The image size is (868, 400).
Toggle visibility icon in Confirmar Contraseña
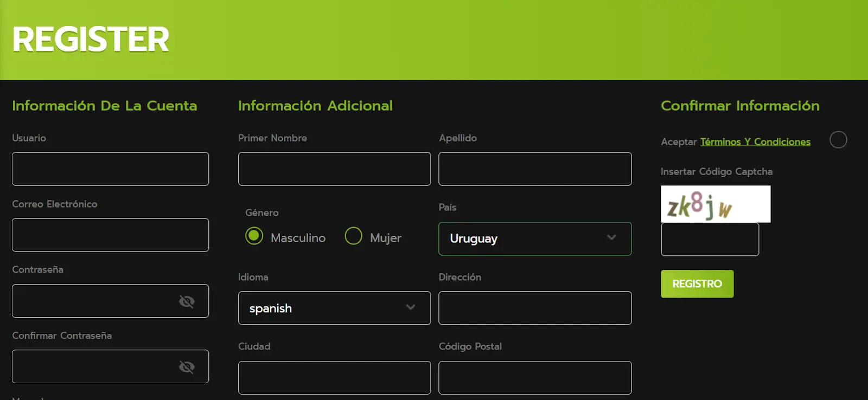tap(187, 367)
